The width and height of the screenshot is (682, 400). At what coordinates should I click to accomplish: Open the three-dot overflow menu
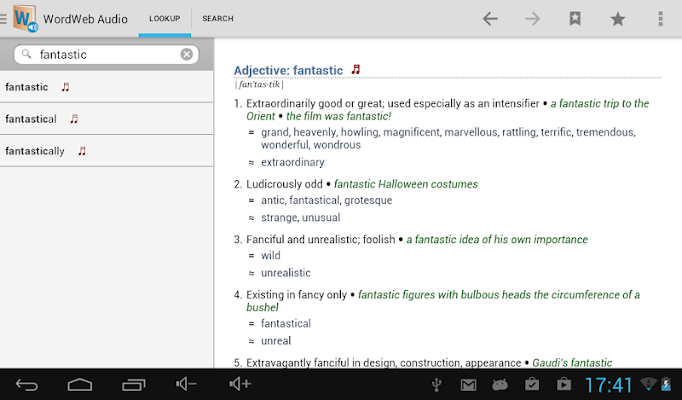click(660, 19)
